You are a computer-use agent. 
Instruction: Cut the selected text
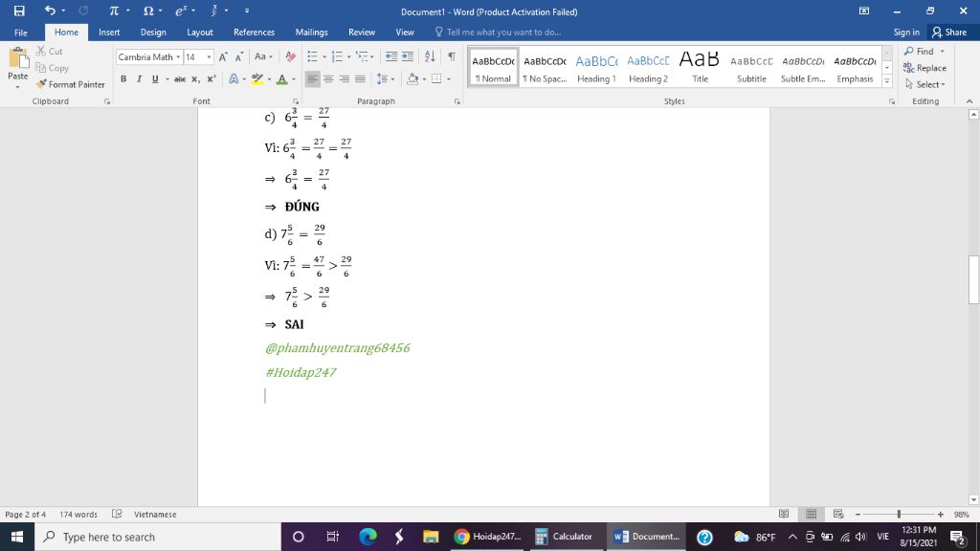pyautogui.click(x=50, y=52)
